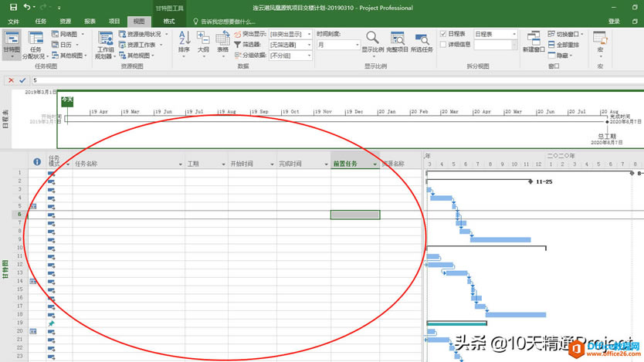Click the 新建窗口 new window icon
Viewport: 644px width, 362px height.
point(534,38)
